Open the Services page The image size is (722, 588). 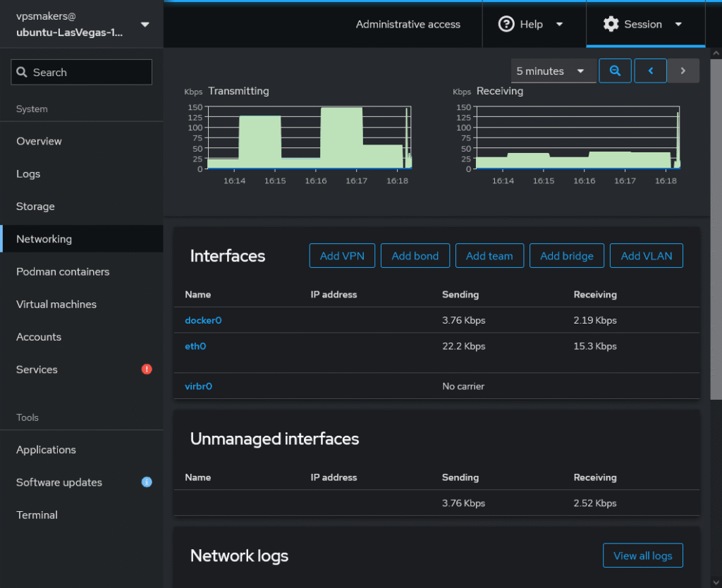pyautogui.click(x=82, y=369)
